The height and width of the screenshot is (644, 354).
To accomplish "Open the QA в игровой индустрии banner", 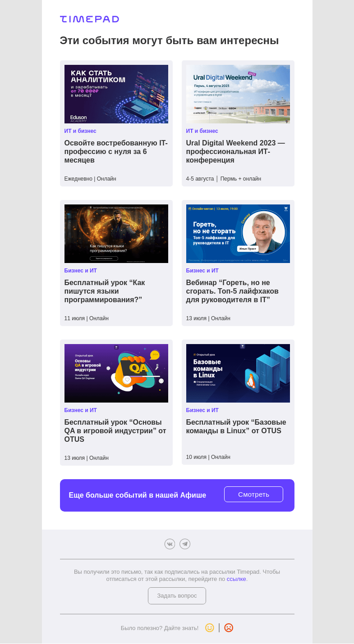I will click(x=116, y=373).
